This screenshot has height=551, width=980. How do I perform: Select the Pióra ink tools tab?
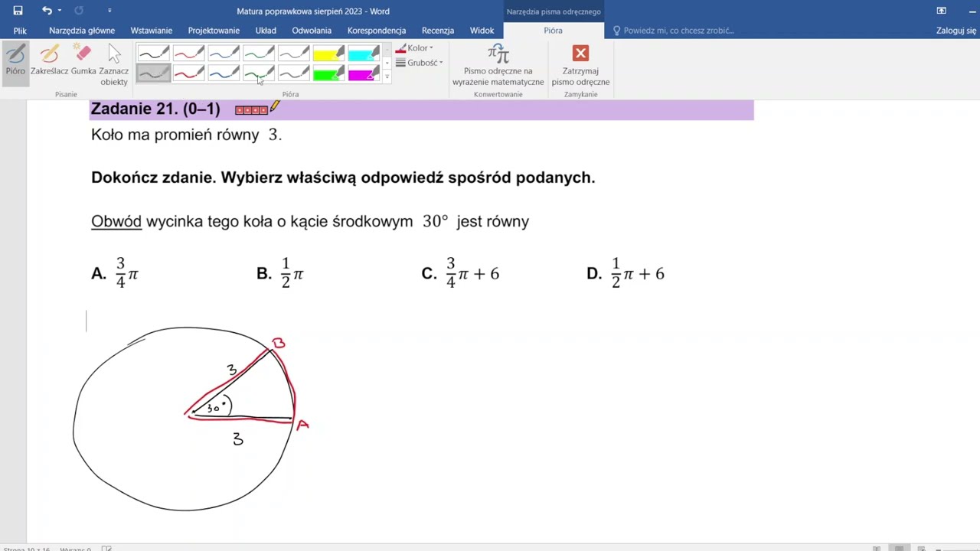[x=553, y=31]
